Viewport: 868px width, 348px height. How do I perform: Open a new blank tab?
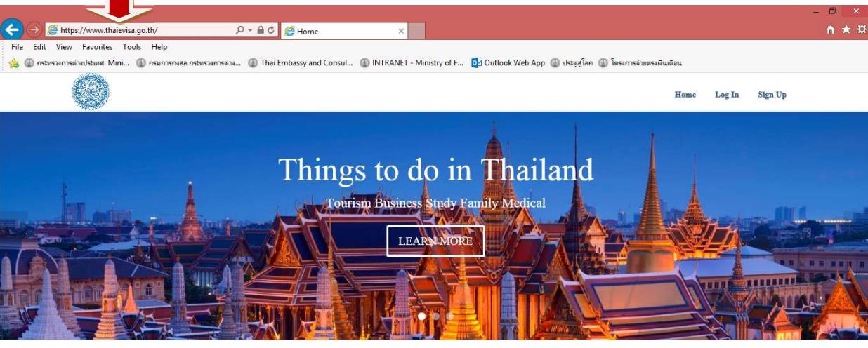click(416, 31)
